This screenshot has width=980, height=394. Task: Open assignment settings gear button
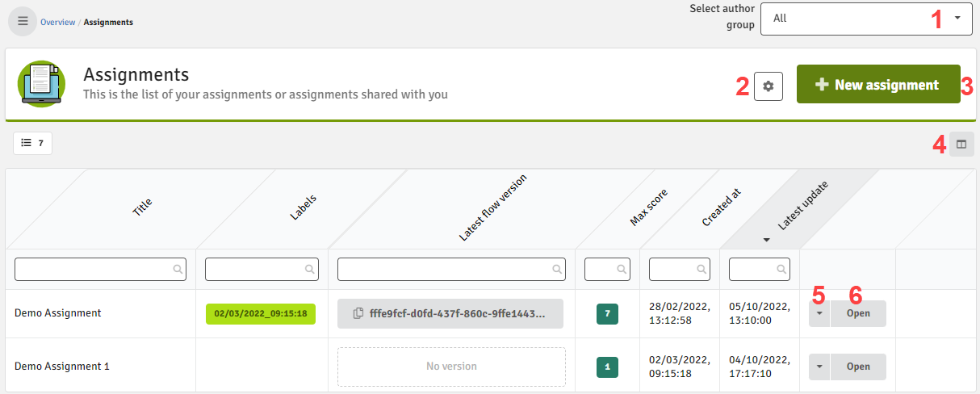[769, 86]
